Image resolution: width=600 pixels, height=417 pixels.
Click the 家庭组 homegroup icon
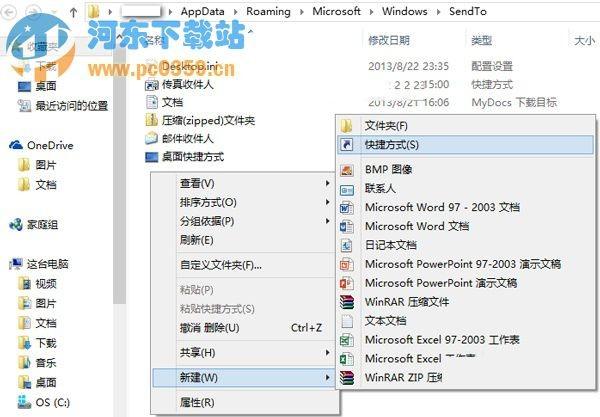point(16,225)
